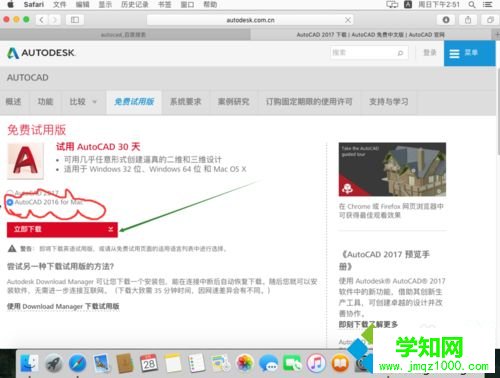Open Safari 历史记录 menu
Screen dimensions: 500x378
[135, 5]
